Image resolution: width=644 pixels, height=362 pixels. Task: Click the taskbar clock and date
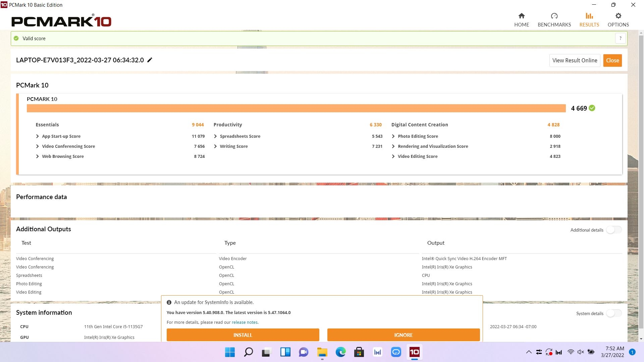612,352
